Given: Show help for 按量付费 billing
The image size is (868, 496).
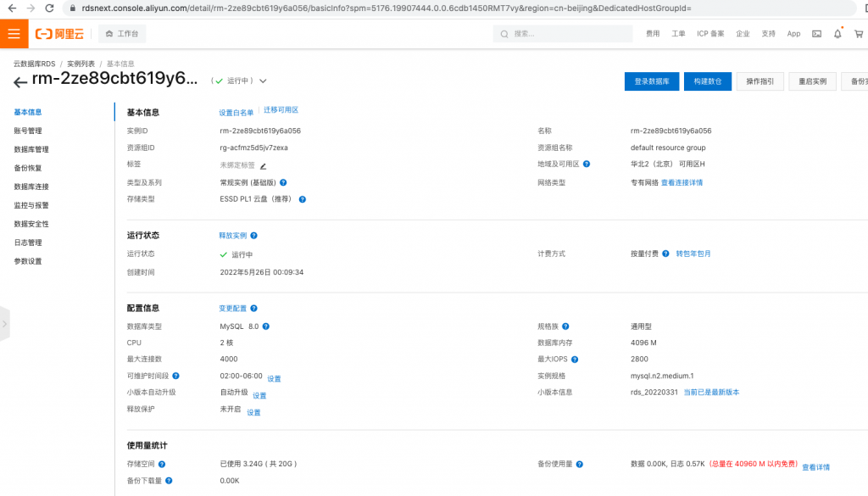Looking at the screenshot, I should tap(665, 254).
